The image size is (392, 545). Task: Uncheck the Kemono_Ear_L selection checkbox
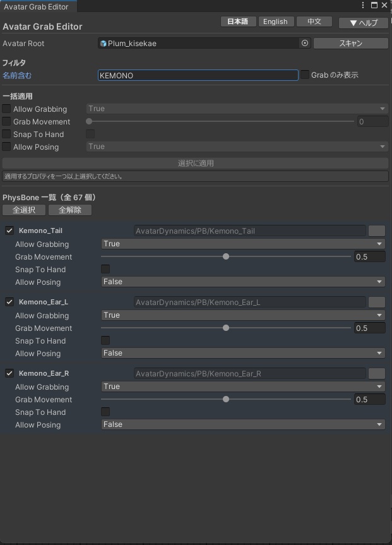[9, 302]
